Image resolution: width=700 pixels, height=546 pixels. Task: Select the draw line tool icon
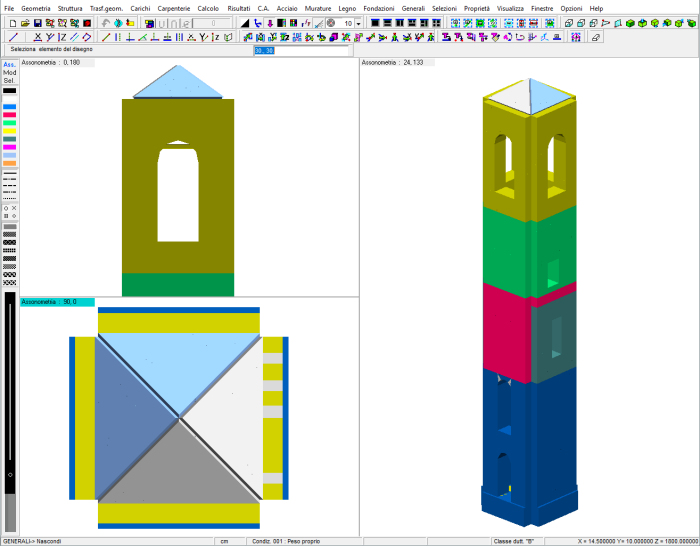click(11, 37)
